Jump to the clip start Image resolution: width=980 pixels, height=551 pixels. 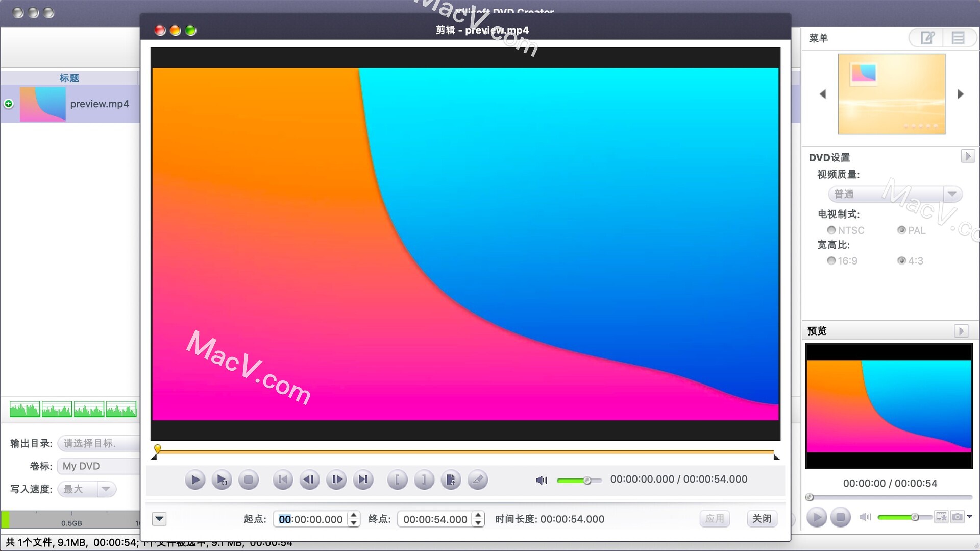283,480
